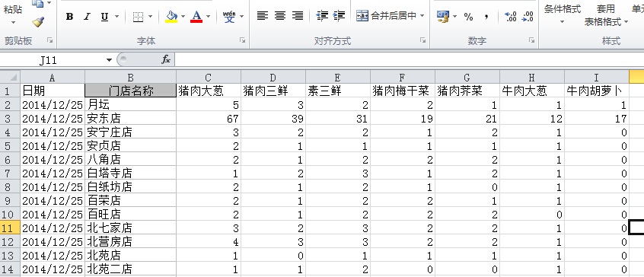Apply the red font color
Screen dimensions: 644x277
(196, 17)
